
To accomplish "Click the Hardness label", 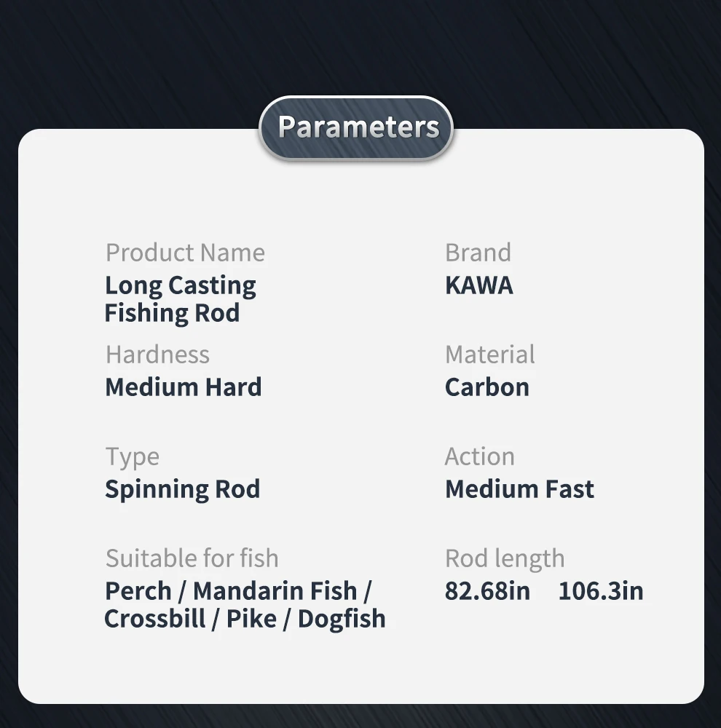I will coord(157,355).
